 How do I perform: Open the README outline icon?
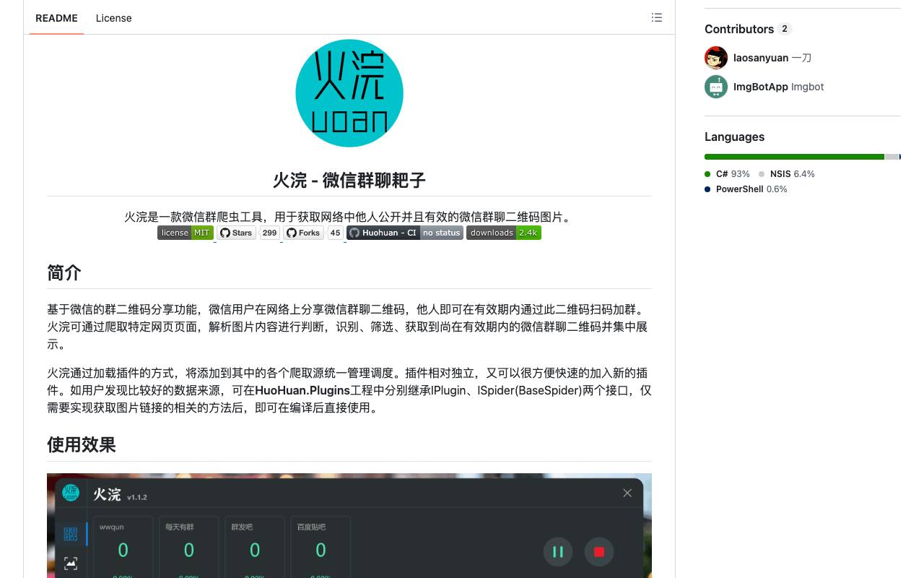656,17
